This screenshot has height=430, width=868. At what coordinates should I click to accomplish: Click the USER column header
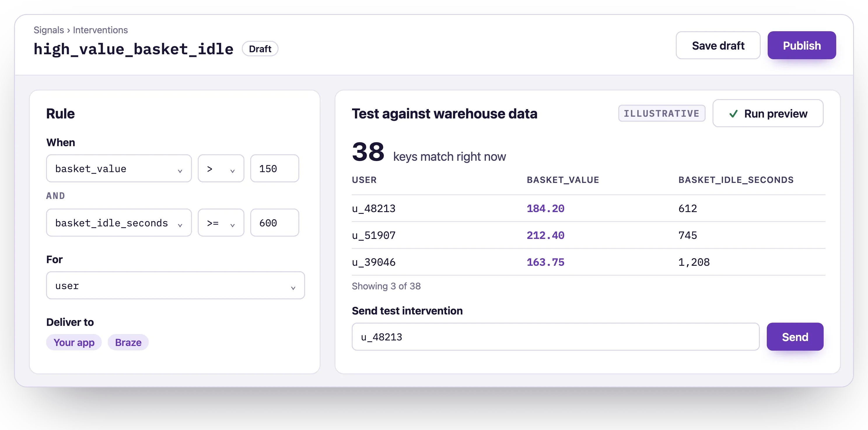[364, 180]
